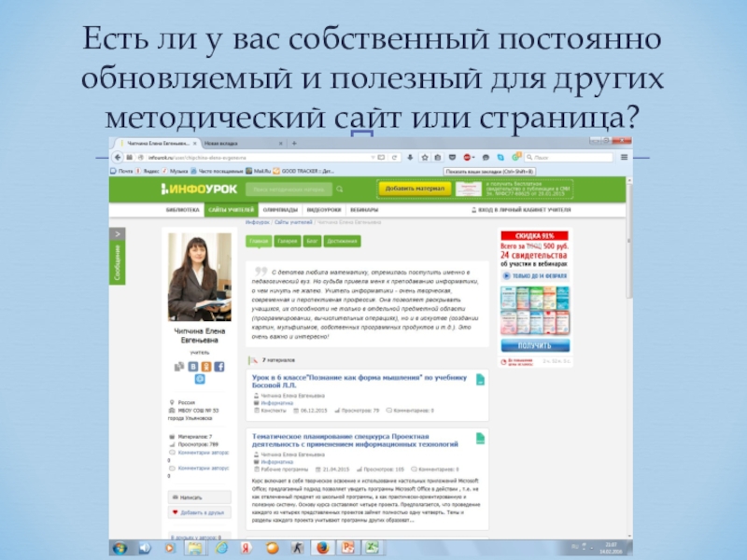
Task: Open the ВИДЕОУРОКИ menu item
Action: (324, 210)
